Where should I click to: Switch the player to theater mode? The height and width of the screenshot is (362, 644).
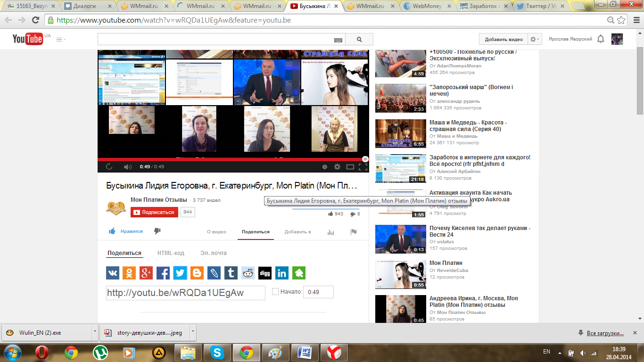(350, 166)
